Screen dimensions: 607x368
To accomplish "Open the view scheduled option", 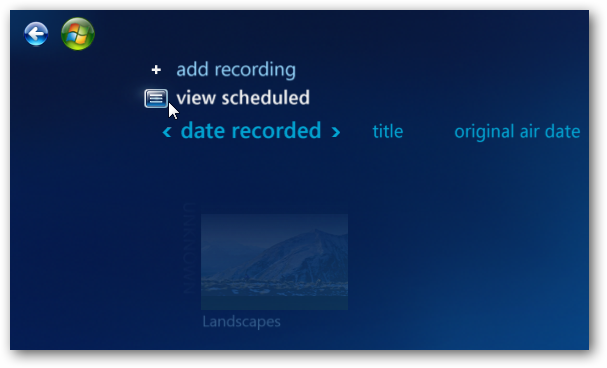I will pyautogui.click(x=243, y=98).
